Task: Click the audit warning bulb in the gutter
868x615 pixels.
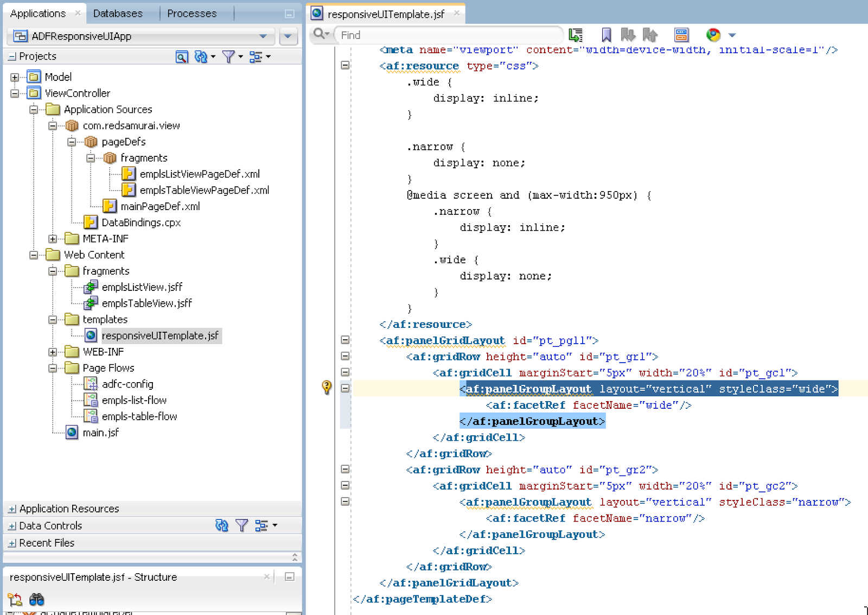Action: [x=325, y=387]
